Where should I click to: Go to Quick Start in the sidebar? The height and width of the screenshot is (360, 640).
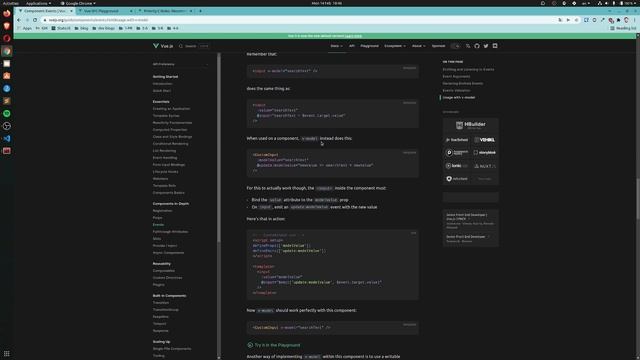162,91
